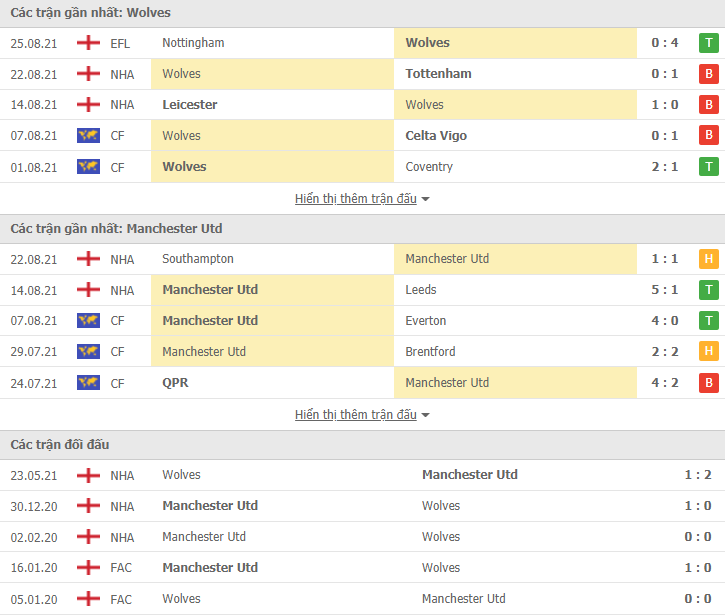Viewport: 725px width, 615px height.
Task: Click the orange H badge for Southampton match
Action: (x=708, y=259)
